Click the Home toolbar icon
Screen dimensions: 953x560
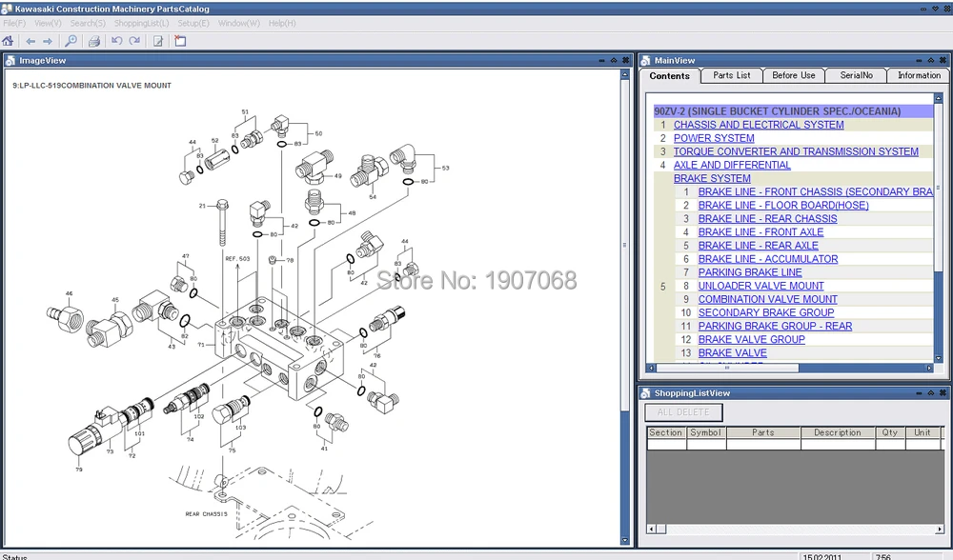click(9, 41)
